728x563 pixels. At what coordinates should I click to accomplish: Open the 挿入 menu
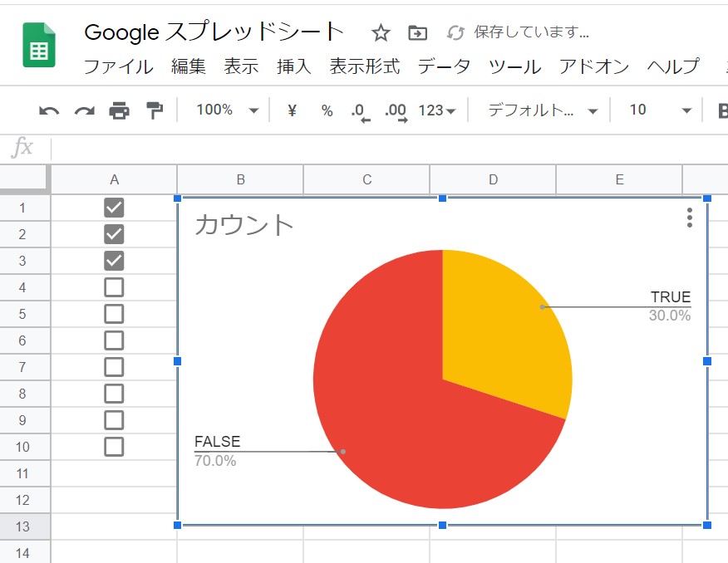tap(293, 67)
